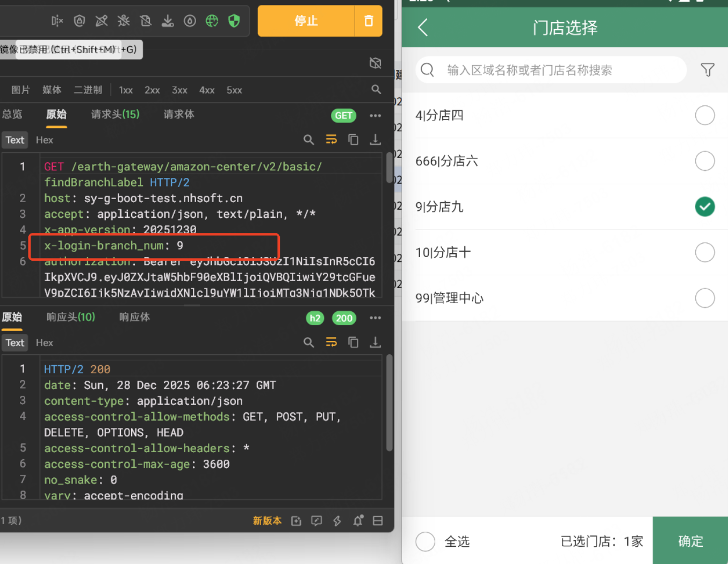Viewport: 728px width, 564px height.
Task: Click the sparkle document icon in status bar
Action: tap(296, 521)
